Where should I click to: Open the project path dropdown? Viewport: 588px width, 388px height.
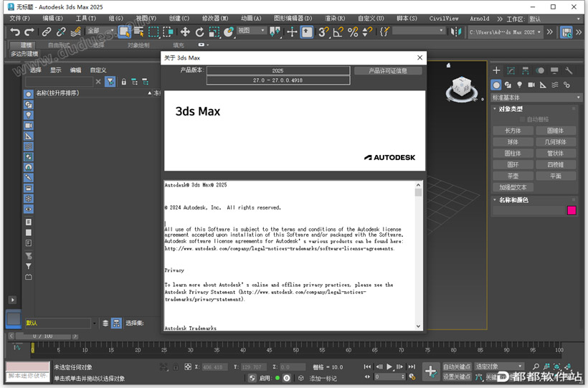coord(505,32)
